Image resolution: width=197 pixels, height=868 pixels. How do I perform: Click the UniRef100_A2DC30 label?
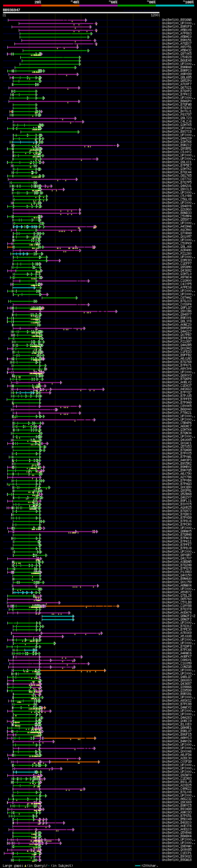(x=177, y=758)
